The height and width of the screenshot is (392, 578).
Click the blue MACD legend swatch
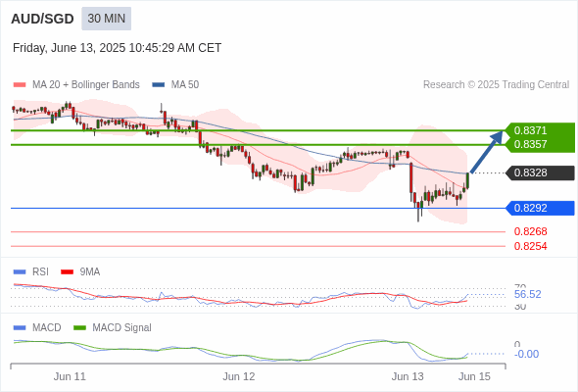click(20, 328)
